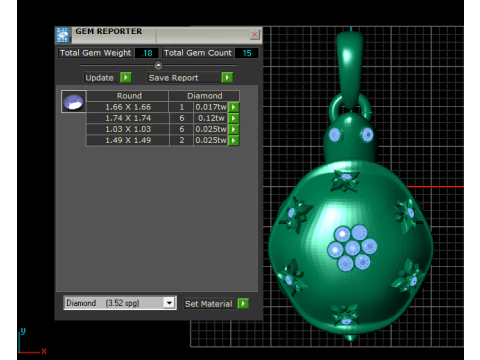
Task: Select center gem of the flower cluster
Action: 352,248
